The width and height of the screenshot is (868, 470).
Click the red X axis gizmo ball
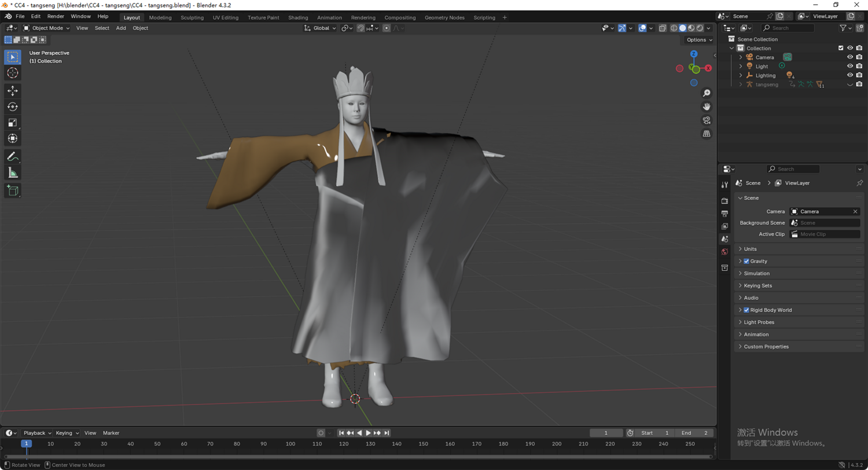[x=708, y=68]
